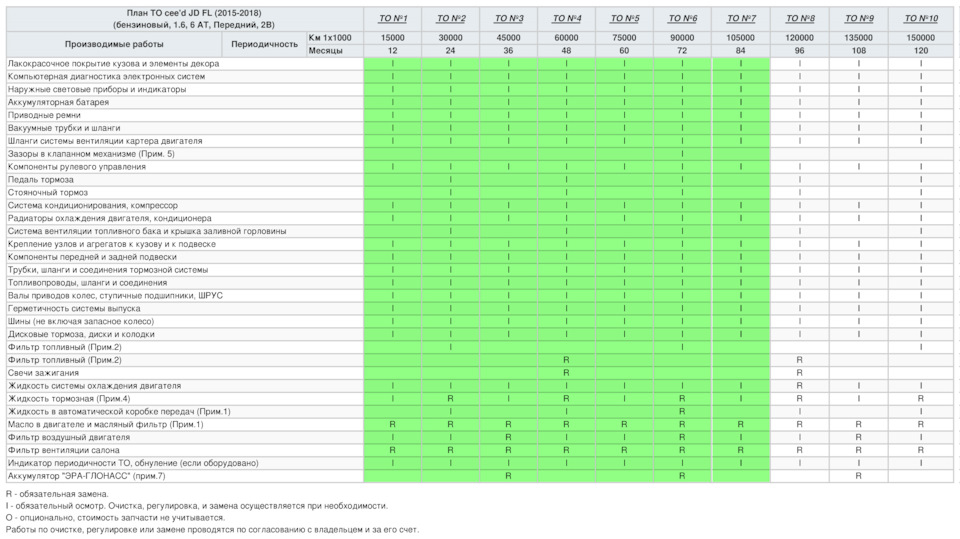
Task: Click the ТО №10 header link
Action: 921,18
